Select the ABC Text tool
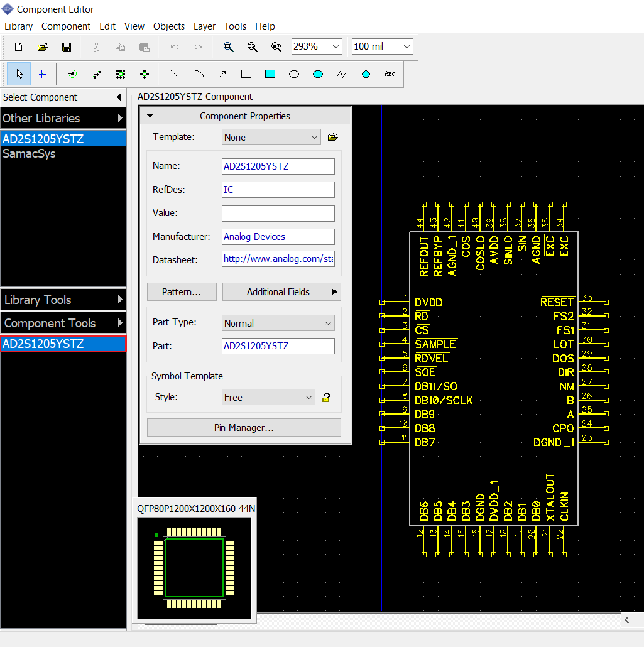The width and height of the screenshot is (644, 647). point(390,74)
